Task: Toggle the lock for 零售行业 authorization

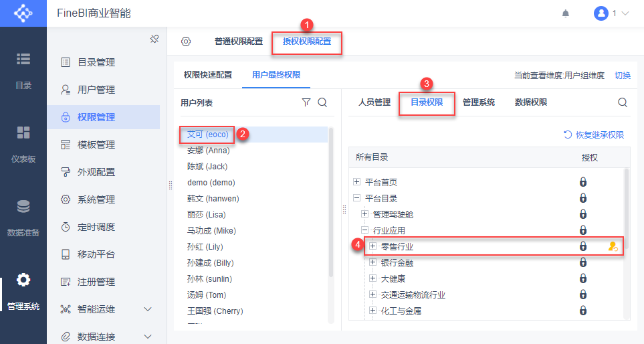Action: 583,246
